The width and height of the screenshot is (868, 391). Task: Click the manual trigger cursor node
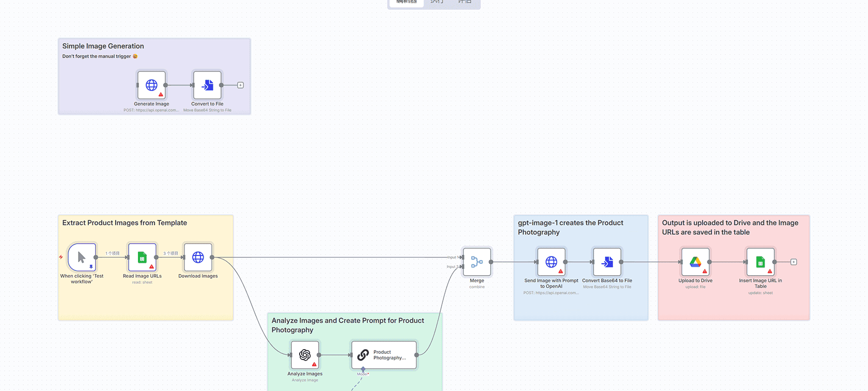point(82,257)
